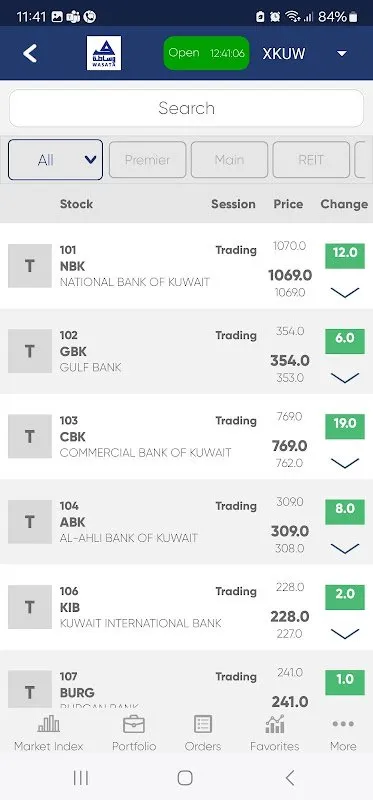Open Market Index tab icon
The image size is (373, 800).
(48, 723)
